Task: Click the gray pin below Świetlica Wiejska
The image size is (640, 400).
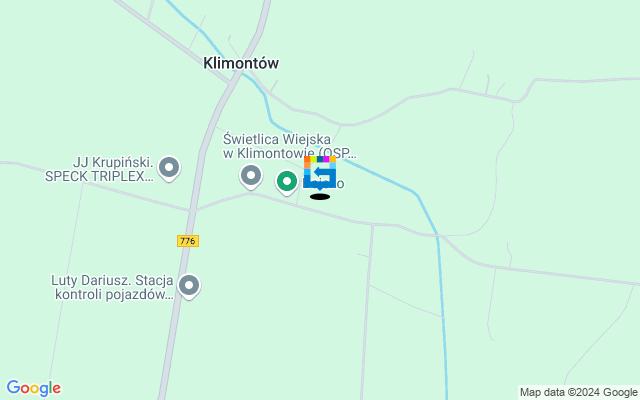Action: (251, 176)
